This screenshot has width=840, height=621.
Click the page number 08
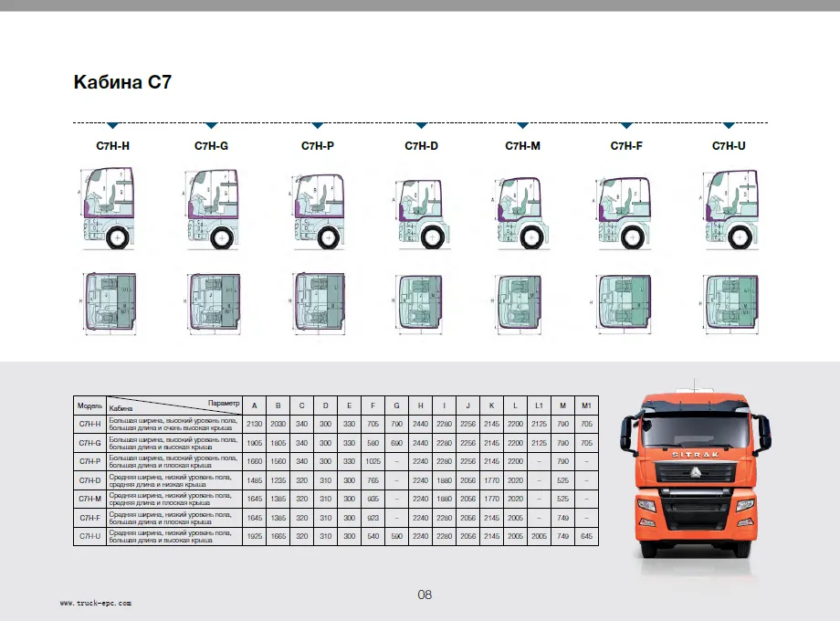click(x=425, y=595)
